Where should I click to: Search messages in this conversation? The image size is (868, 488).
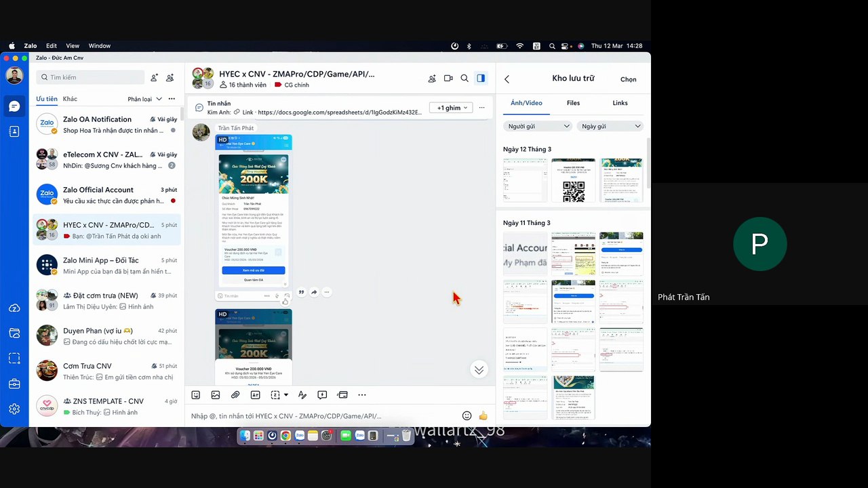coord(465,79)
